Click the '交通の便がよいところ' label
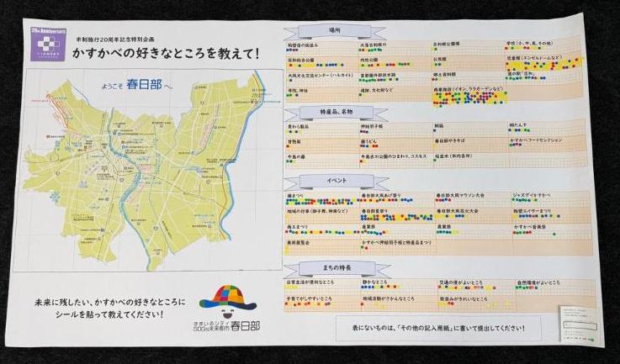Image resolution: width=620 pixels, height=364 pixels. 461,283
